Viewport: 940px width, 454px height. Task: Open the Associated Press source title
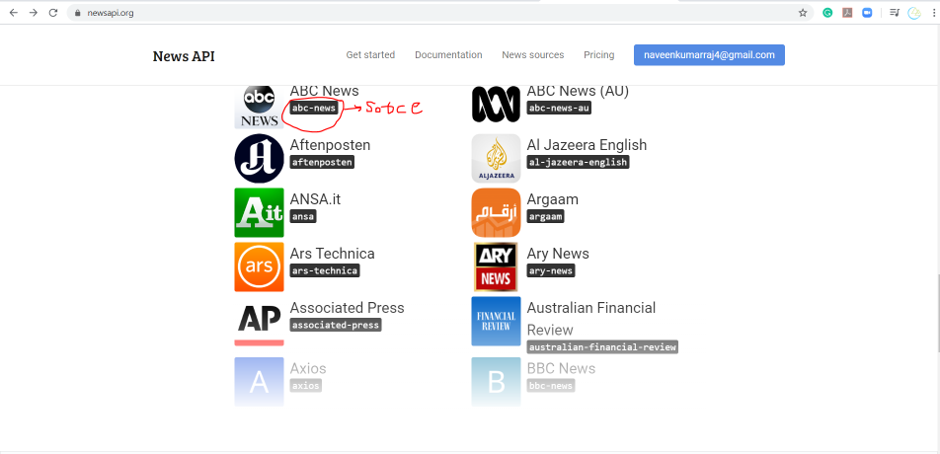click(347, 308)
